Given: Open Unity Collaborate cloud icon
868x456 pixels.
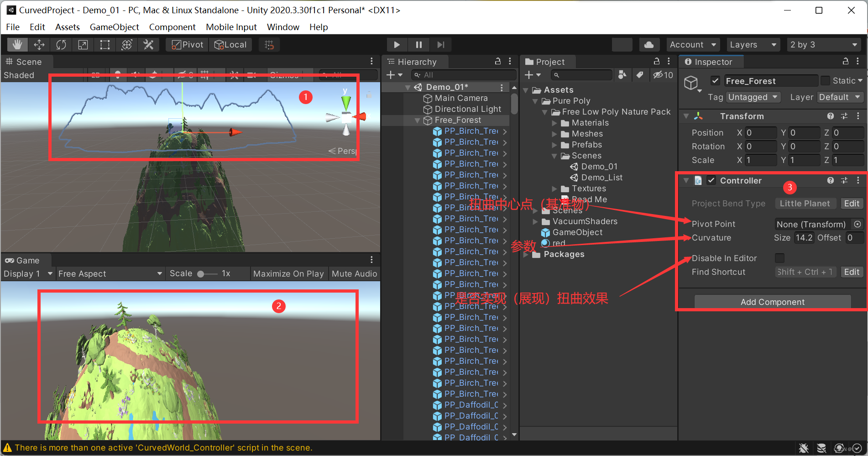Looking at the screenshot, I should [649, 44].
